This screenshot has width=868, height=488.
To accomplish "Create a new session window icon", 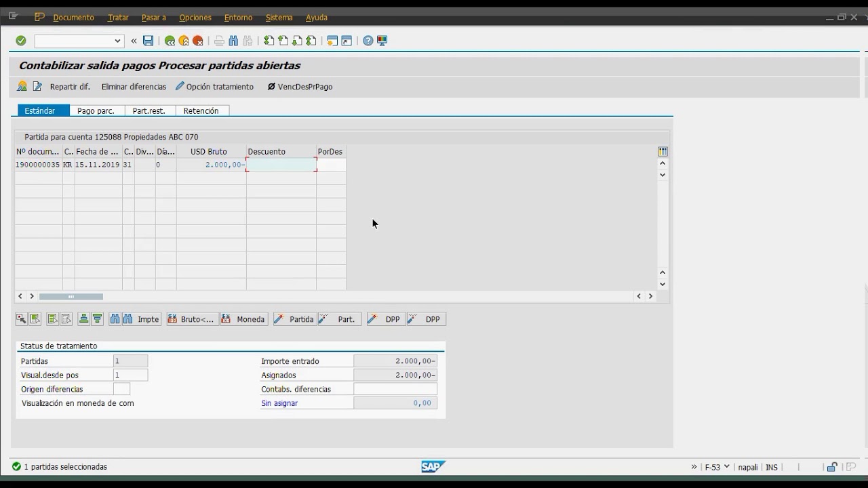I will tap(332, 41).
